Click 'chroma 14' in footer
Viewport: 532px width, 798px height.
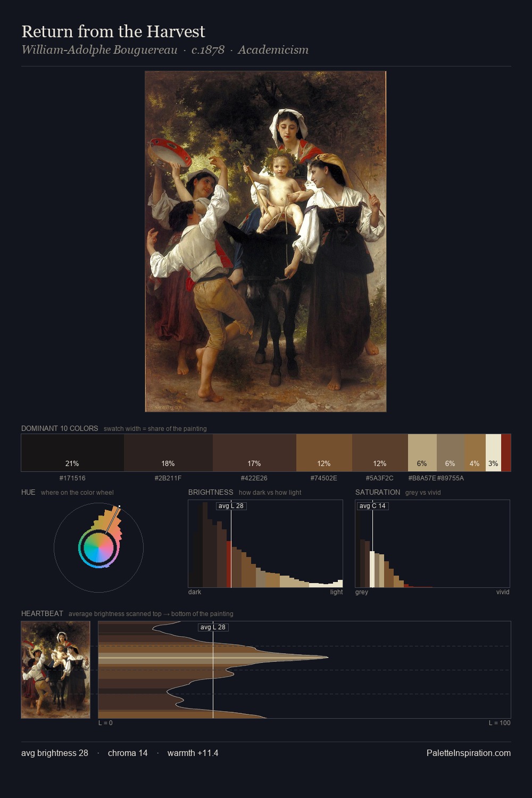128,753
